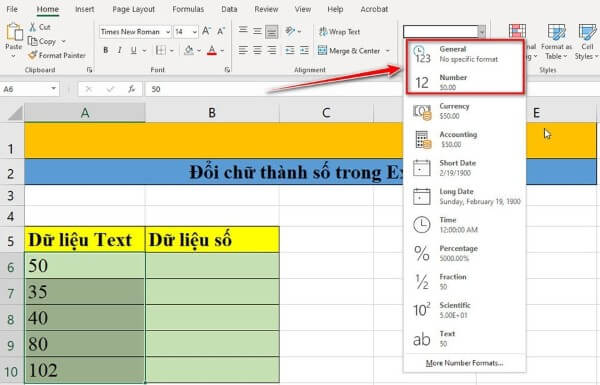Click Cell Styles button
600x385 pixels.
click(x=587, y=41)
